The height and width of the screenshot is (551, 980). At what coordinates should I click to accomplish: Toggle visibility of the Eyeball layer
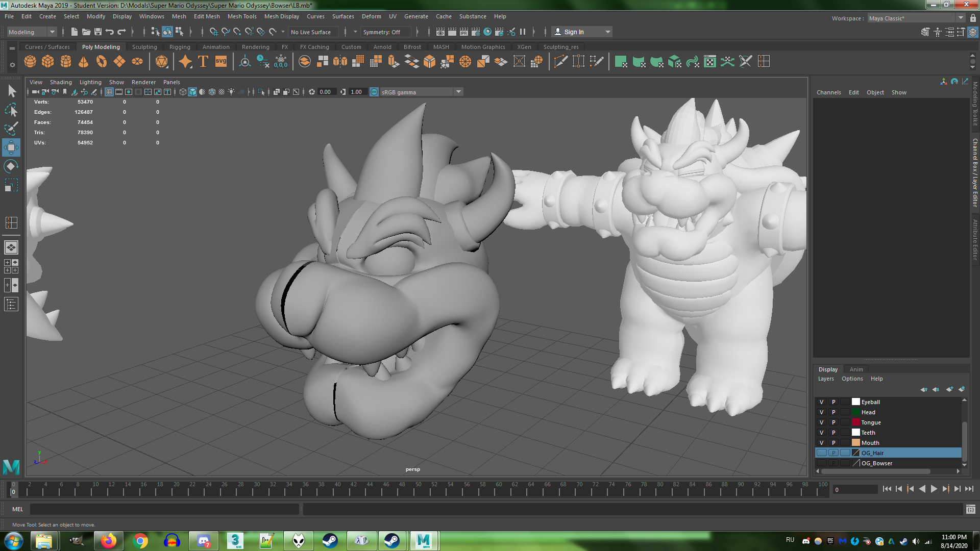822,402
